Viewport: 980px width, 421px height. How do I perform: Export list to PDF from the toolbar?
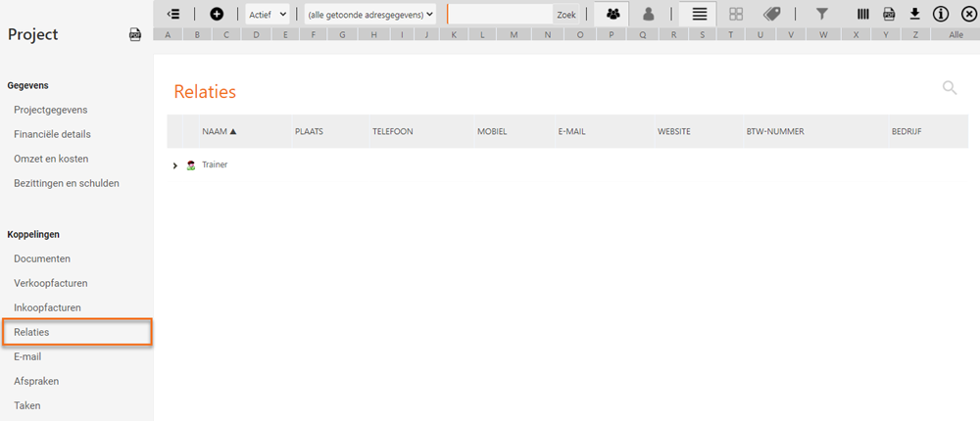click(888, 14)
